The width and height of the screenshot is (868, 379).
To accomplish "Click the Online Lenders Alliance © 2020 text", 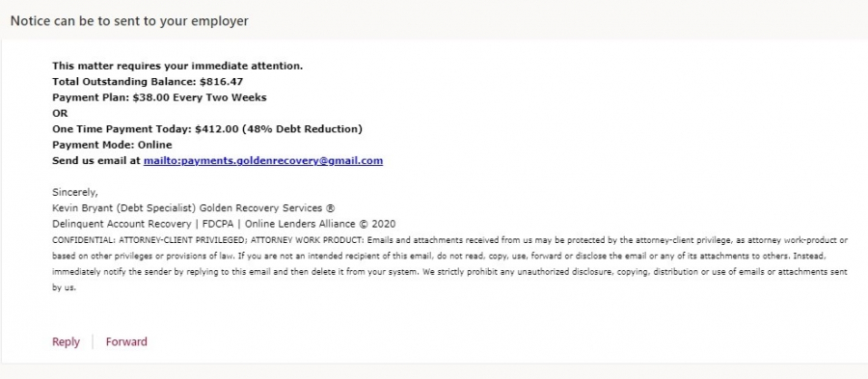I will pyautogui.click(x=320, y=224).
